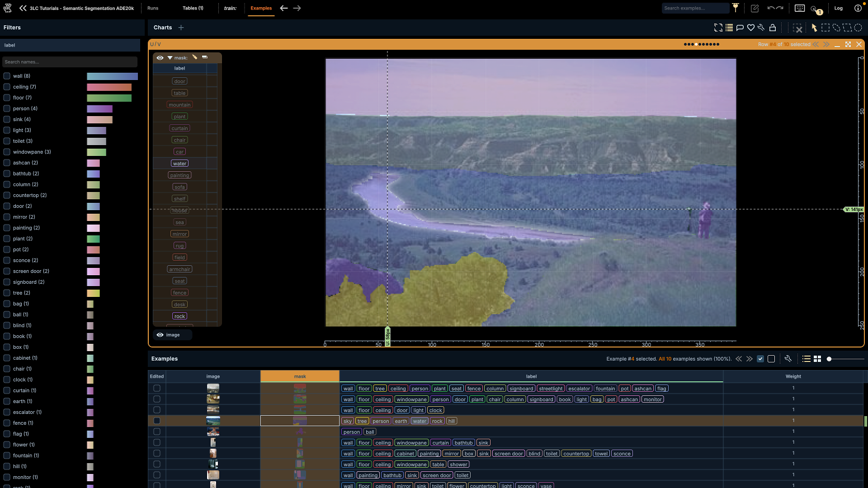Go to next selected row chevrons
Image resolution: width=868 pixels, height=488 pixels.
click(x=826, y=44)
